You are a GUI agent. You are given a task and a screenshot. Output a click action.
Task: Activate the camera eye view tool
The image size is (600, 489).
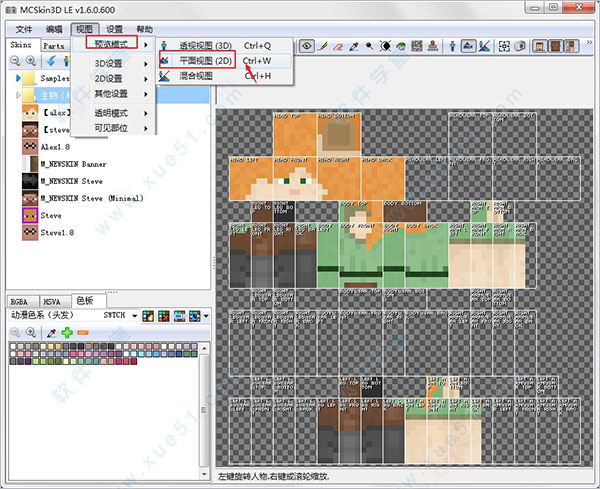pos(307,46)
